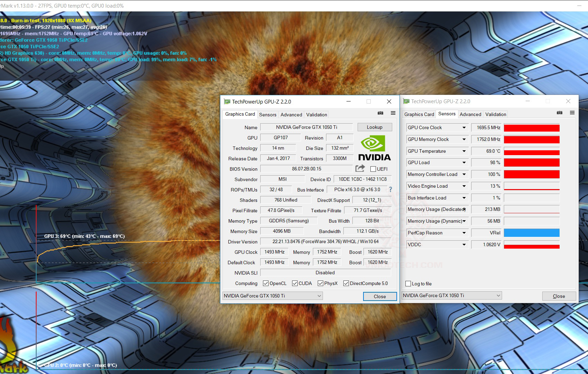
Task: Open the GPU-Z camera screenshot tool
Action: [x=380, y=113]
